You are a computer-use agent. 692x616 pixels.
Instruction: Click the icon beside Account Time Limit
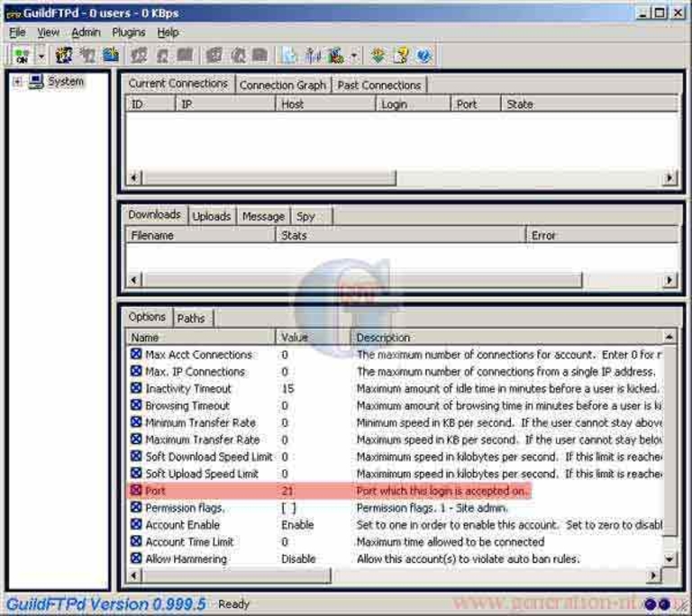click(x=136, y=541)
